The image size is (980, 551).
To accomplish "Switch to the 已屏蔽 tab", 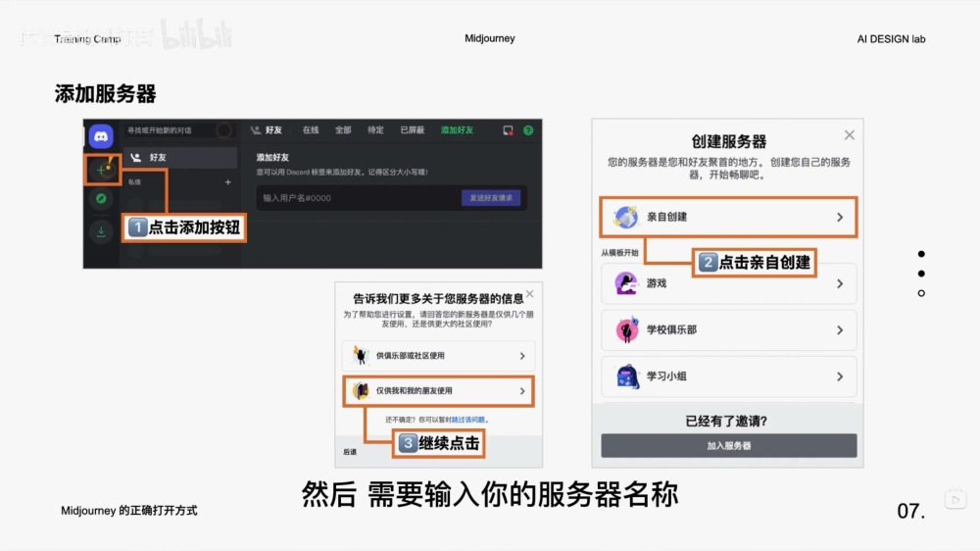I will [x=412, y=130].
